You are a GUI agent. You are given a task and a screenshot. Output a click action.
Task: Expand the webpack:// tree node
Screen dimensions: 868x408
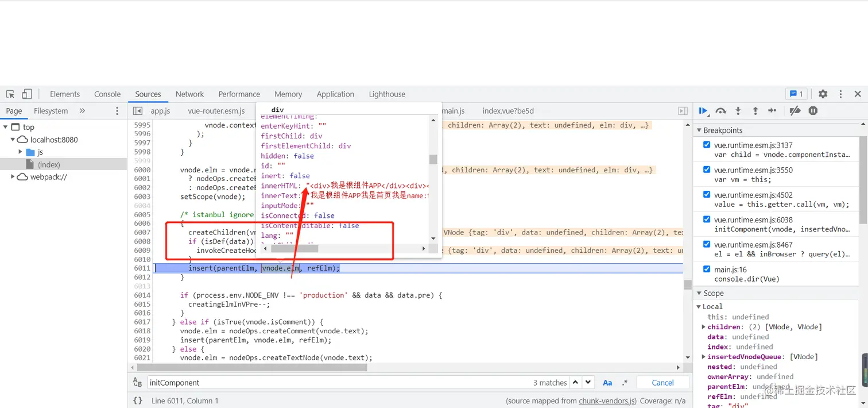click(13, 177)
